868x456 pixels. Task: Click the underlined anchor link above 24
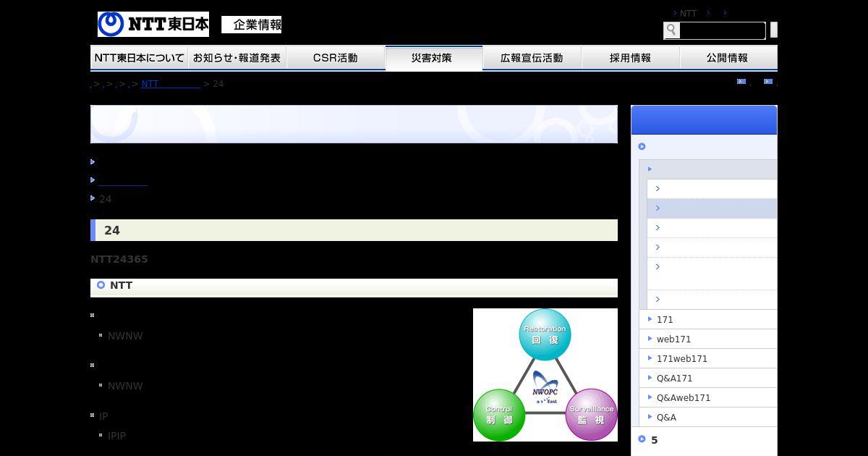coord(123,180)
